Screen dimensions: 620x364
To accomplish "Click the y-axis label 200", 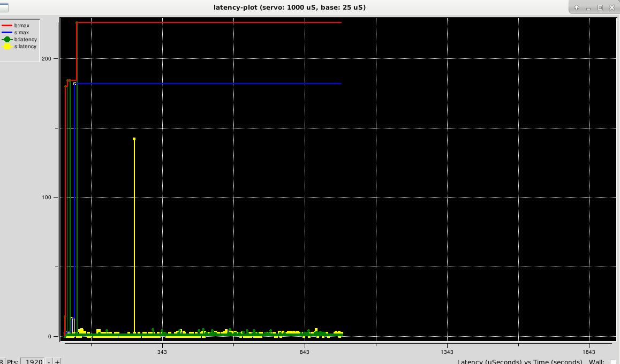I will (46, 58).
